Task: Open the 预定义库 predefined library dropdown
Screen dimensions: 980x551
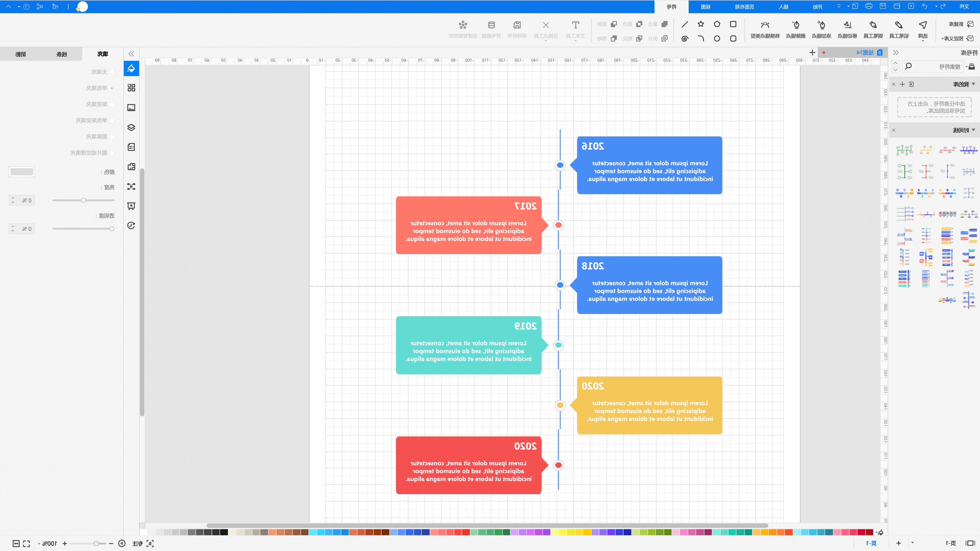Action: 957,38
